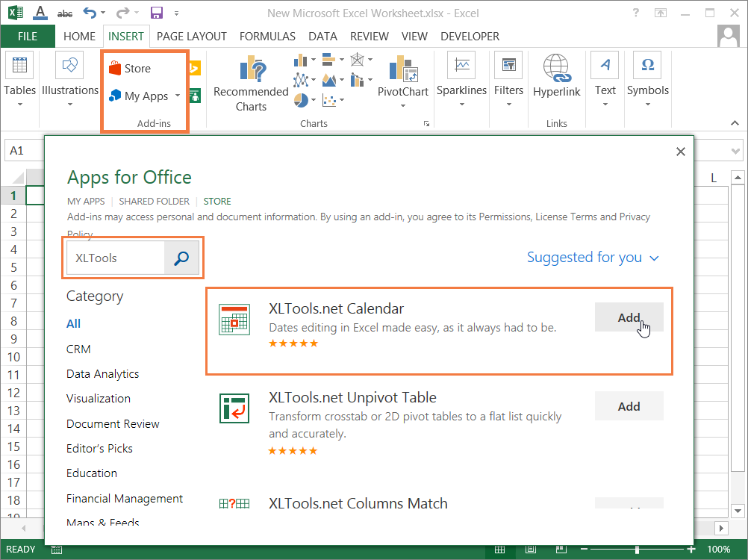Filter by Data Analytics category
748x560 pixels.
[x=102, y=374]
